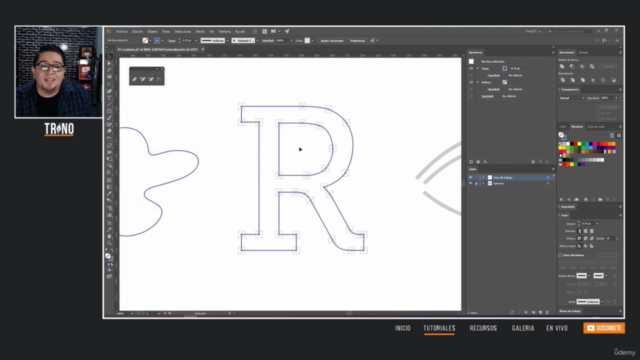The width and height of the screenshot is (640, 360).
Task: Select the Hand tool in the toolbox
Action: (109, 236)
